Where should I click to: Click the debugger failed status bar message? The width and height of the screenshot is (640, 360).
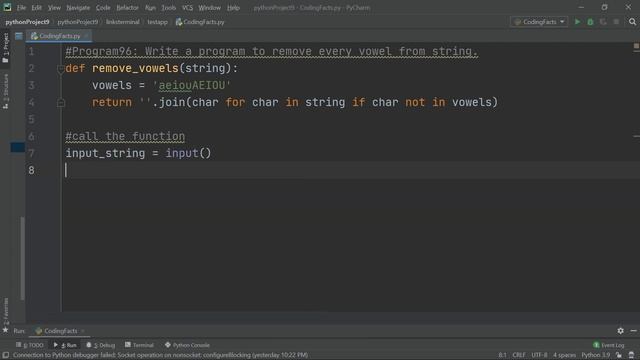click(x=160, y=356)
